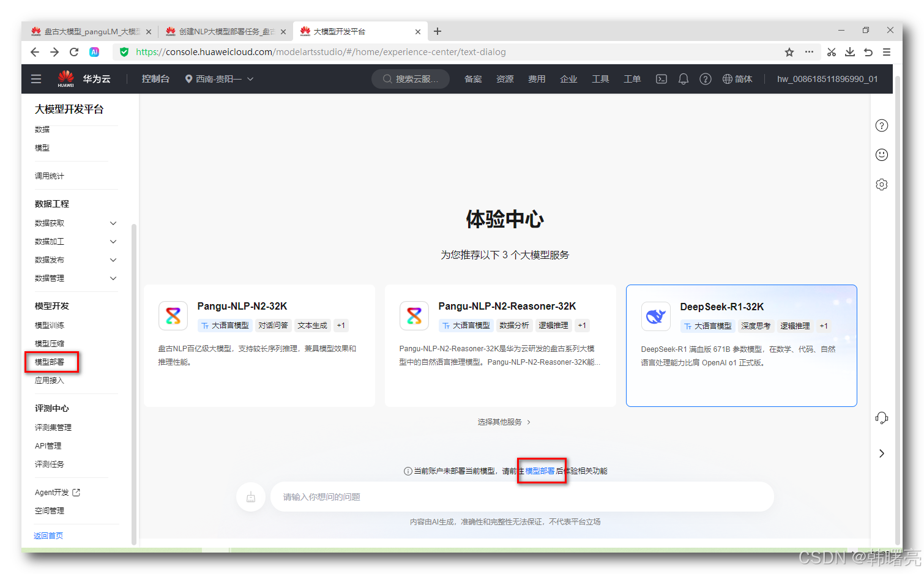Open 模型部署 in the sidebar

[x=50, y=362]
